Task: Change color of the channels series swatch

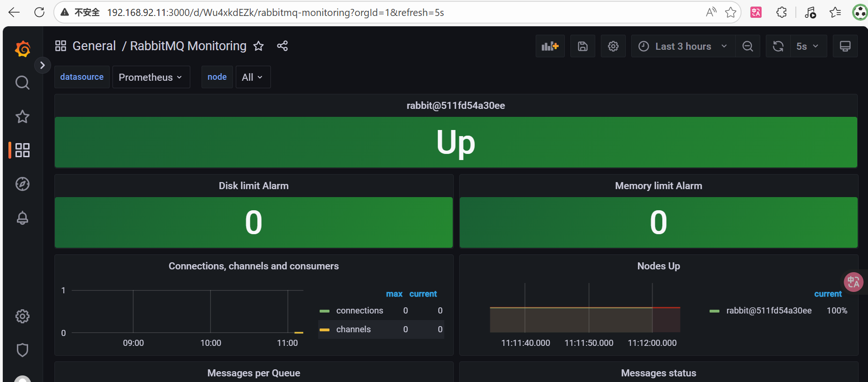Action: (x=324, y=330)
